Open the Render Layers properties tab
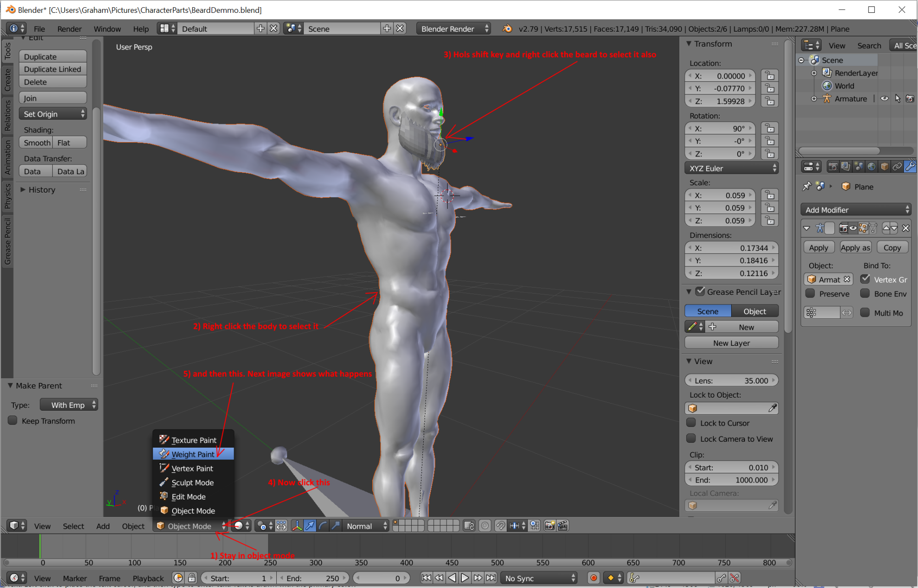The height and width of the screenshot is (588, 918). pos(845,166)
